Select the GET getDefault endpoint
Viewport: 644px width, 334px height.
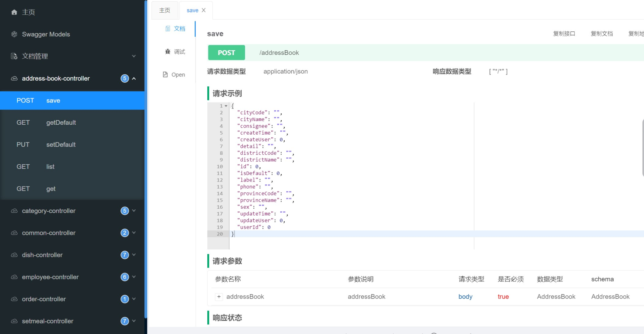point(72,123)
